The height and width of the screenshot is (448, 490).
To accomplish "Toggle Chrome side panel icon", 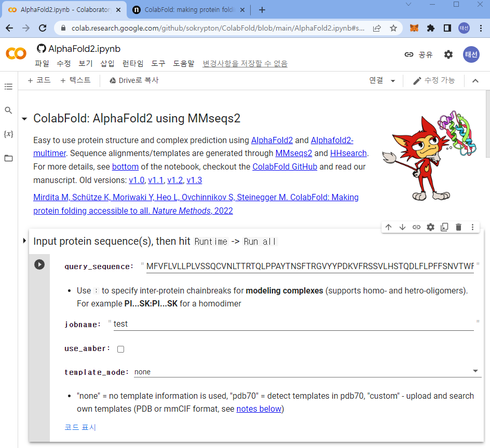I will pos(447,28).
